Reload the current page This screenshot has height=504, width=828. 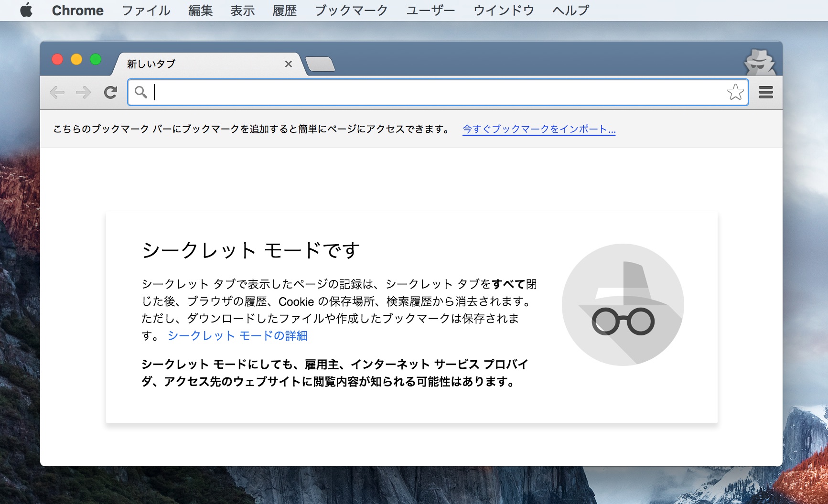coord(110,92)
